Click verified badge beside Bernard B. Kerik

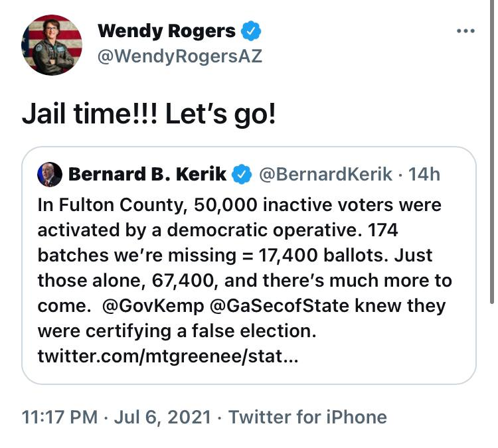242,175
